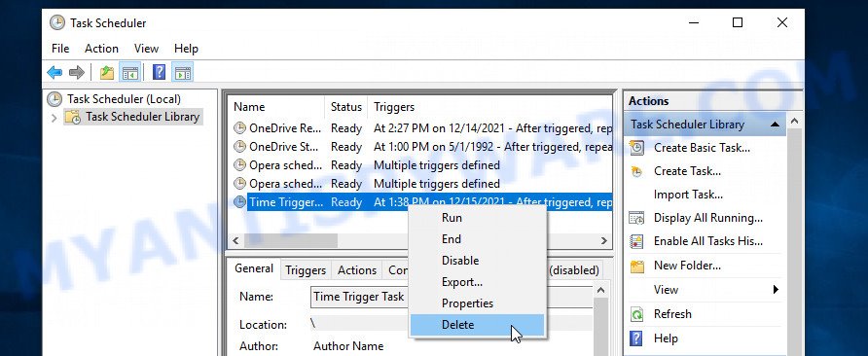868x356 pixels.
Task: Click the Help action text in Actions pane
Action: pyautogui.click(x=666, y=338)
